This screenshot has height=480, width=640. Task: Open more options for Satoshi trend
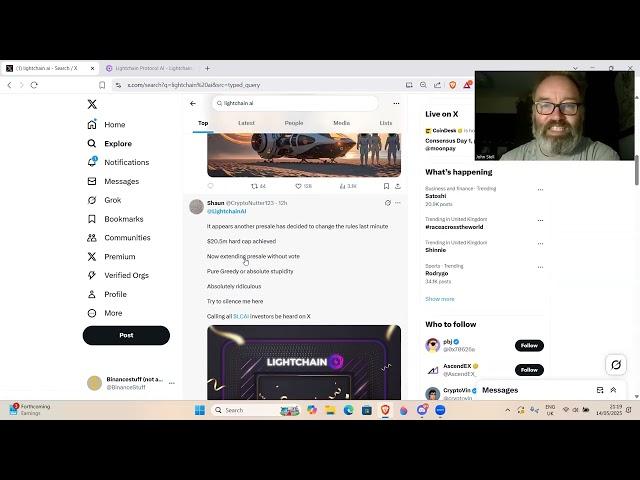click(540, 189)
